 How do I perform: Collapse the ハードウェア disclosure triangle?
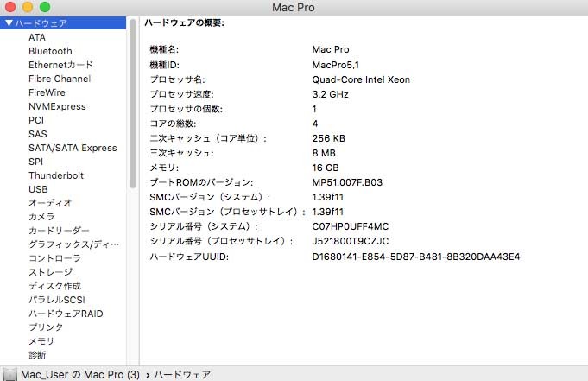(9, 23)
